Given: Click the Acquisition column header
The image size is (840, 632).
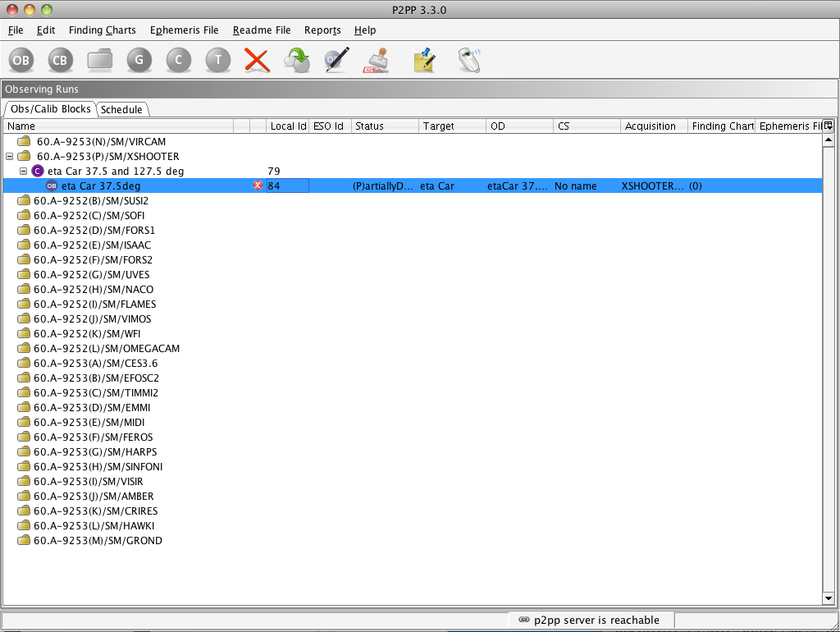Looking at the screenshot, I should [654, 126].
